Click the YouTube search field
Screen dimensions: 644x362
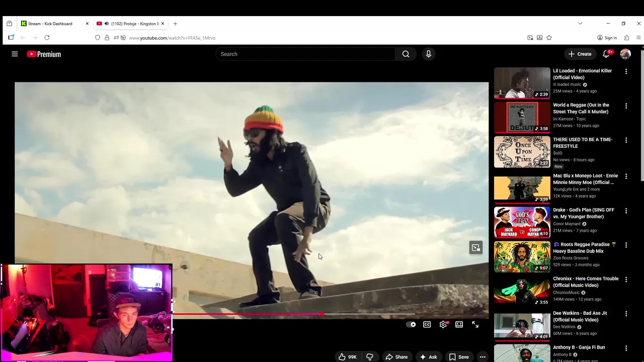pos(305,54)
